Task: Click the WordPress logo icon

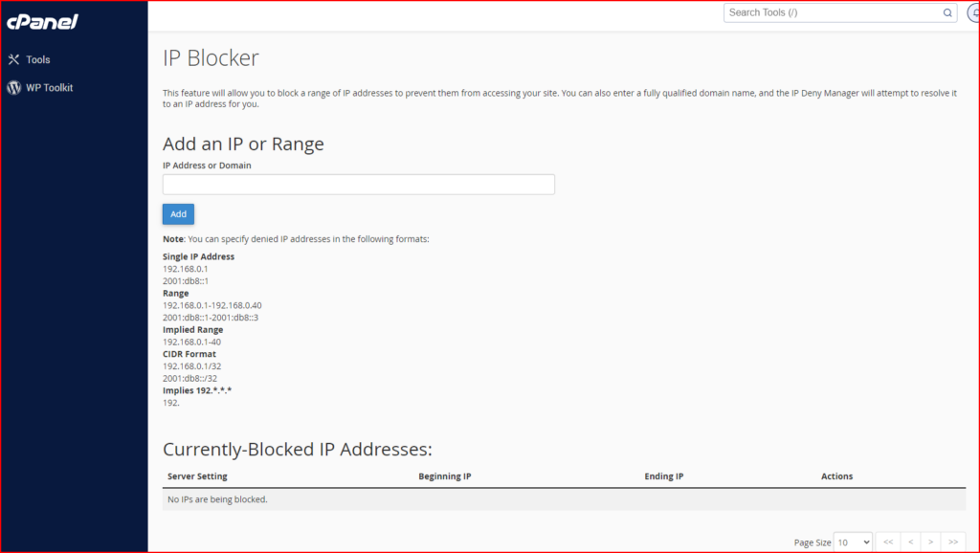Action: pyautogui.click(x=13, y=87)
